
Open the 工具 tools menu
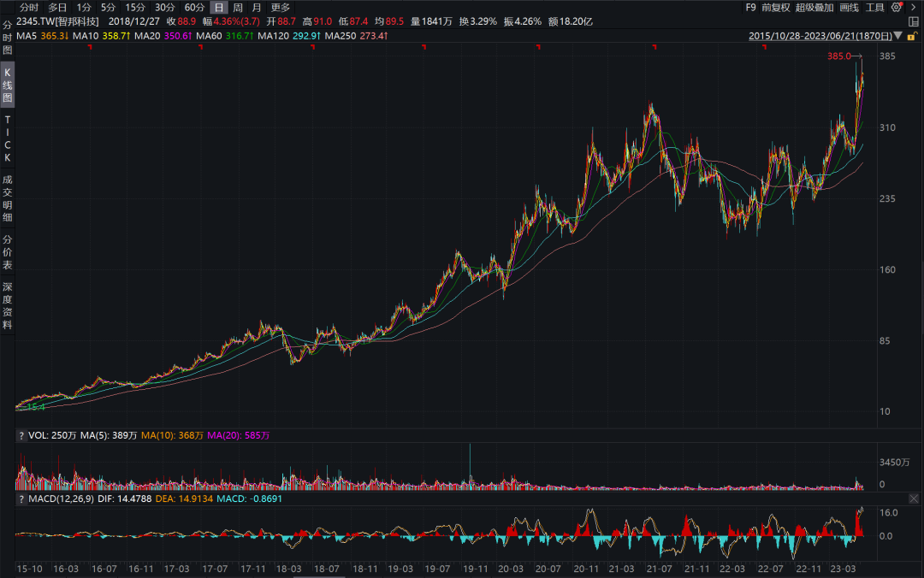pyautogui.click(x=874, y=7)
